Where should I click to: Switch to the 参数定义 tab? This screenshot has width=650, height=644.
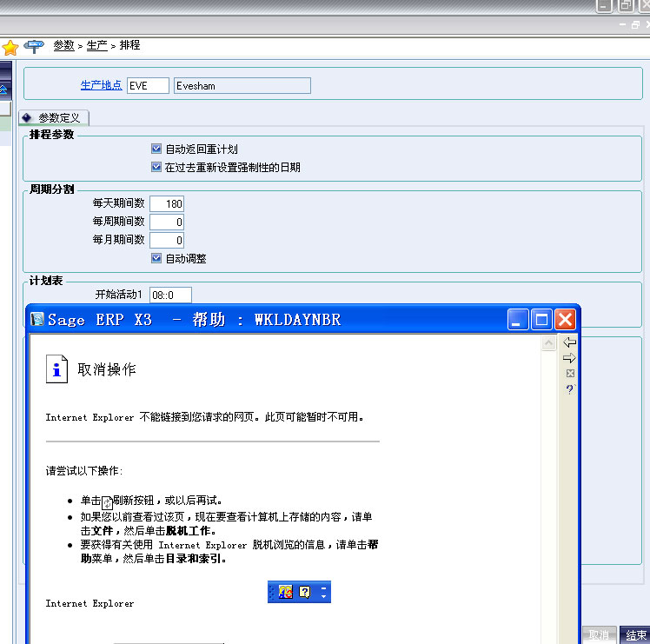(54, 118)
